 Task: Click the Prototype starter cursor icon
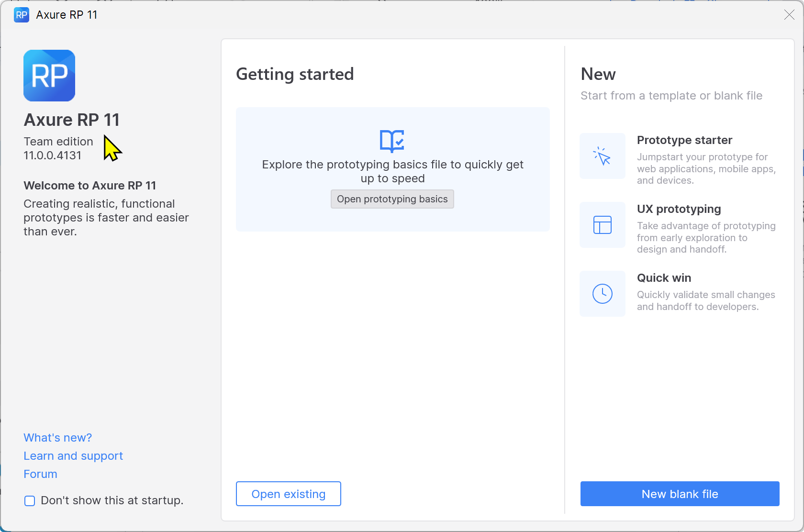(x=602, y=156)
